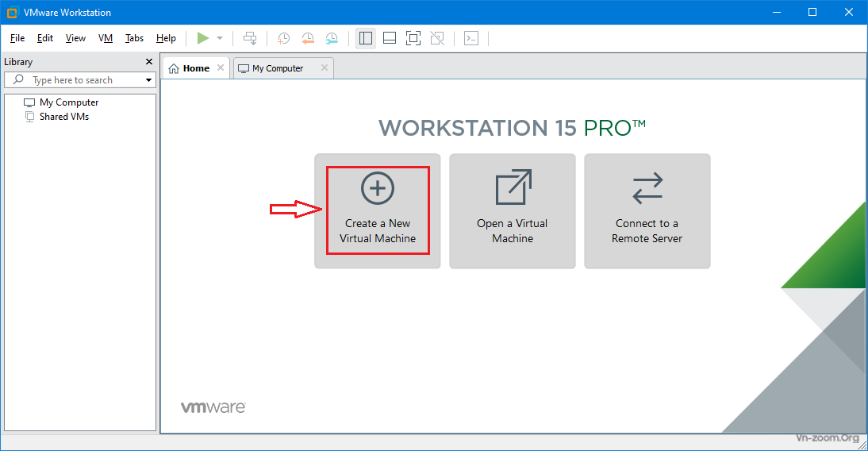Expand the library search filter dropdown
Image resolution: width=868 pixels, height=451 pixels.
point(148,80)
